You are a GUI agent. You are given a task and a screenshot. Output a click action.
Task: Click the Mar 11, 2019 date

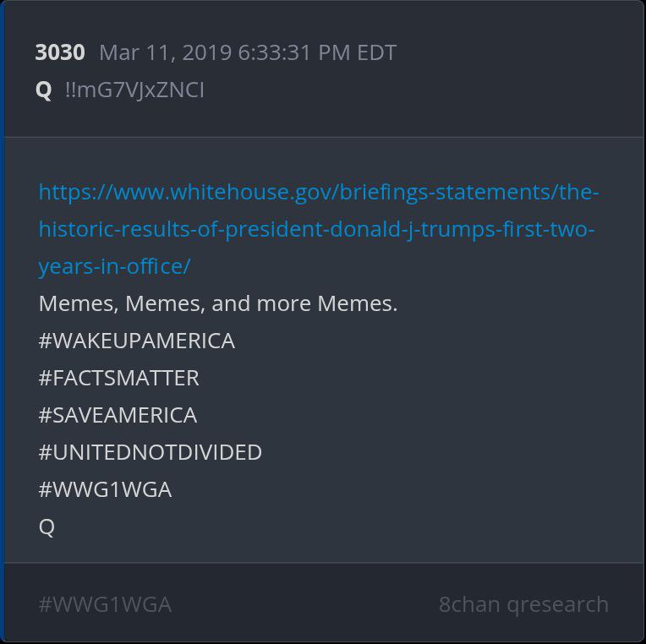click(166, 52)
